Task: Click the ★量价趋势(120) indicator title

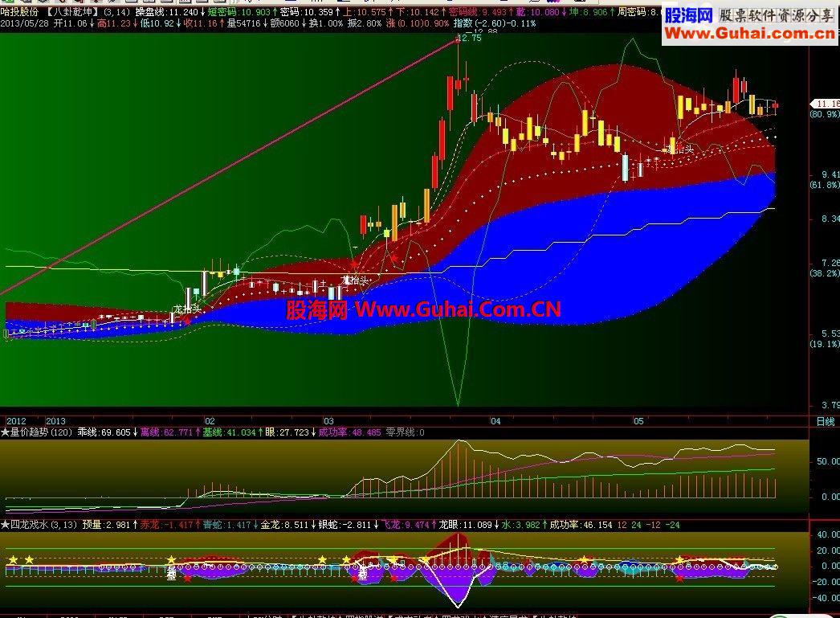Action: (36, 432)
